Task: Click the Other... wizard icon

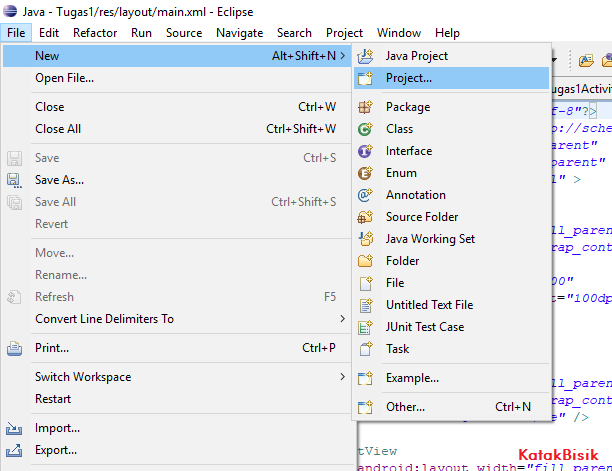Action: coord(365,407)
